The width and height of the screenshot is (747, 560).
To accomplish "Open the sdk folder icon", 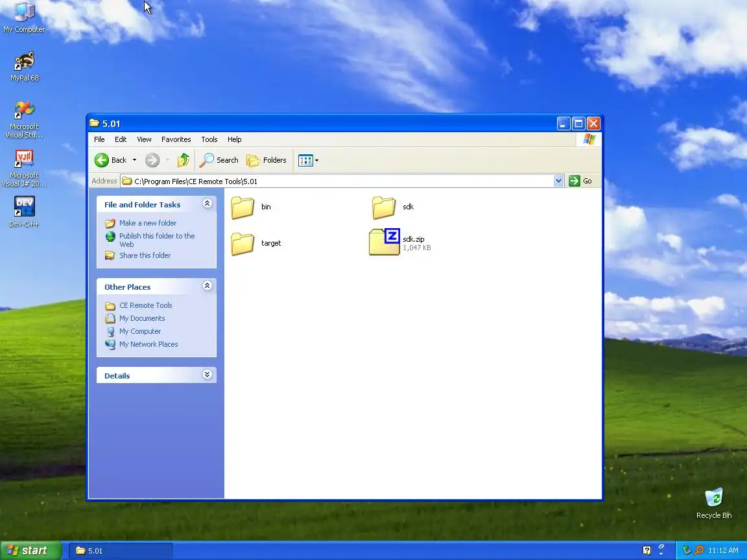I will pos(383,207).
